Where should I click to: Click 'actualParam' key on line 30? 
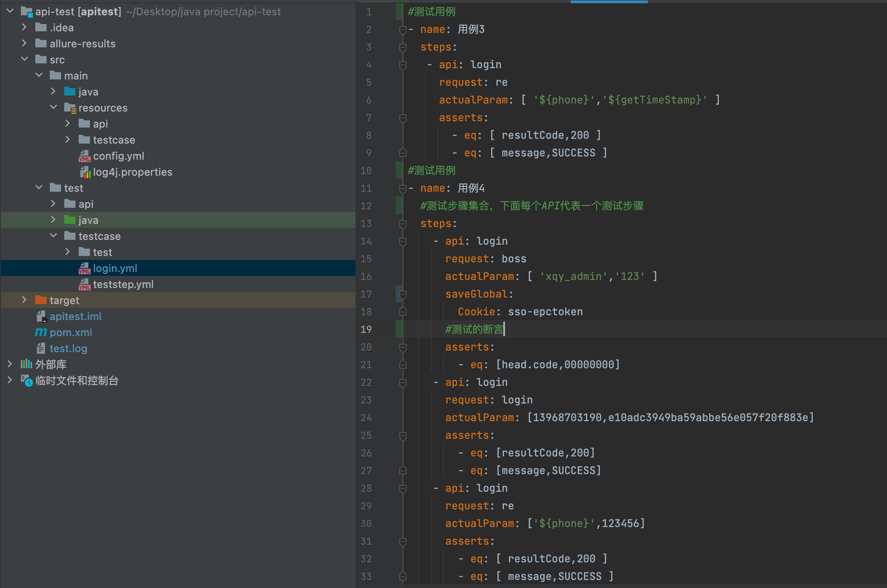coord(480,523)
